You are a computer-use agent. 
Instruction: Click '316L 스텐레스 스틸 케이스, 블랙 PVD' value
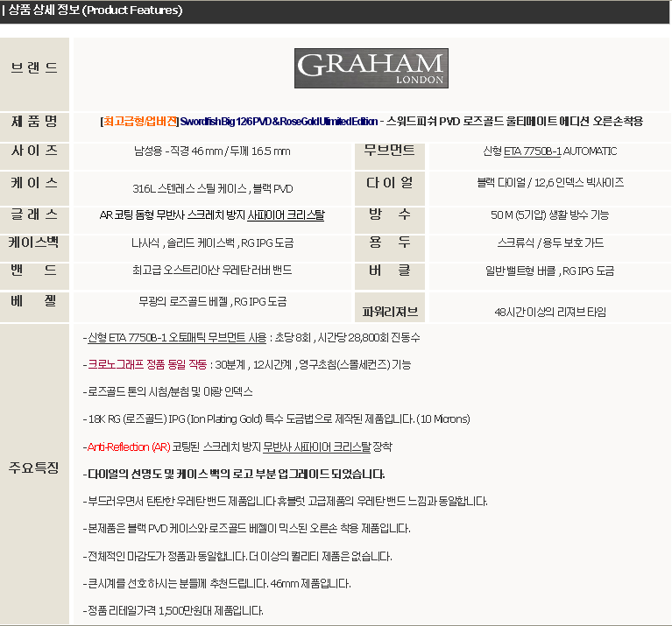(213, 189)
